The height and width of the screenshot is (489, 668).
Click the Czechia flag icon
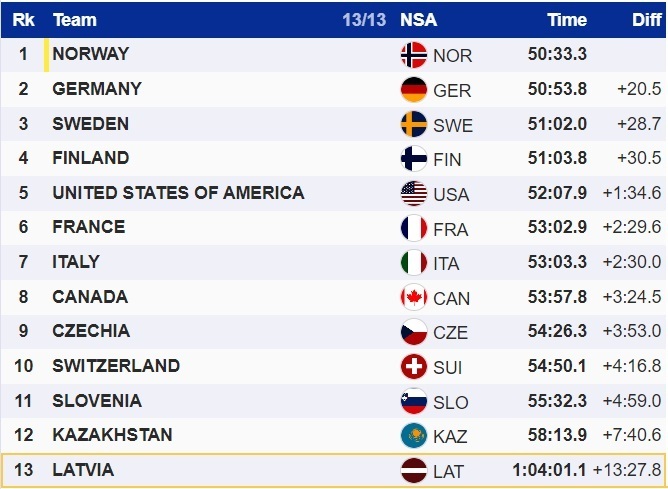coord(413,332)
